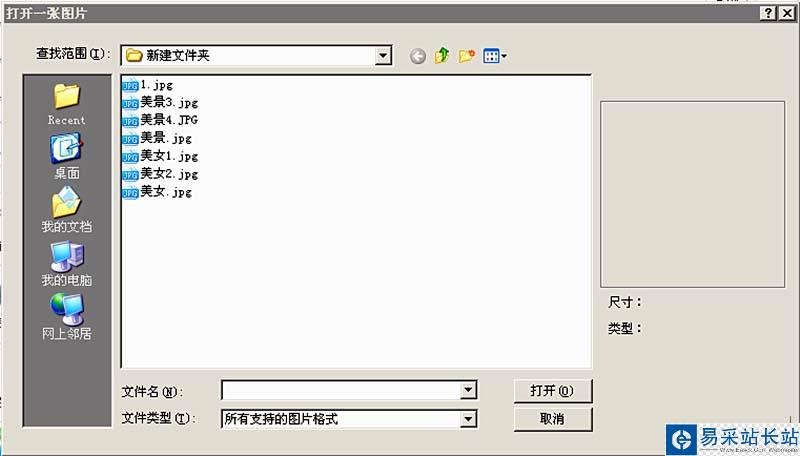The height and width of the screenshot is (456, 800).
Task: Expand the 文件类型 dropdown arrow
Action: (x=468, y=419)
